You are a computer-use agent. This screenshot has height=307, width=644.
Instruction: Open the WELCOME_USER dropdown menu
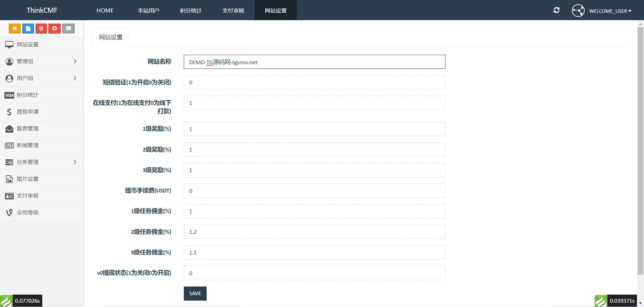click(x=610, y=11)
